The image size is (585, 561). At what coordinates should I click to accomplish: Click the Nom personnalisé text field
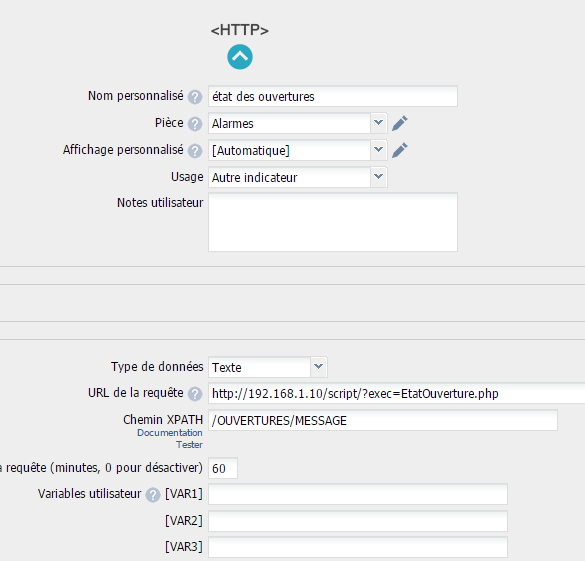click(x=333, y=96)
